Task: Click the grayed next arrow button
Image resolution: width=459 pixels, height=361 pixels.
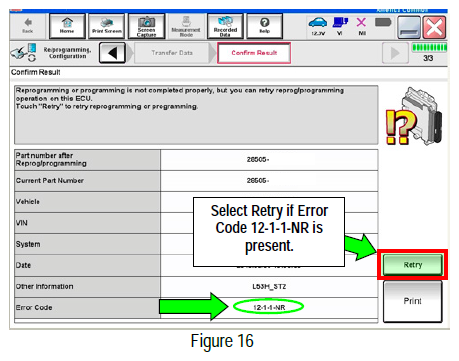Action: tap(395, 53)
